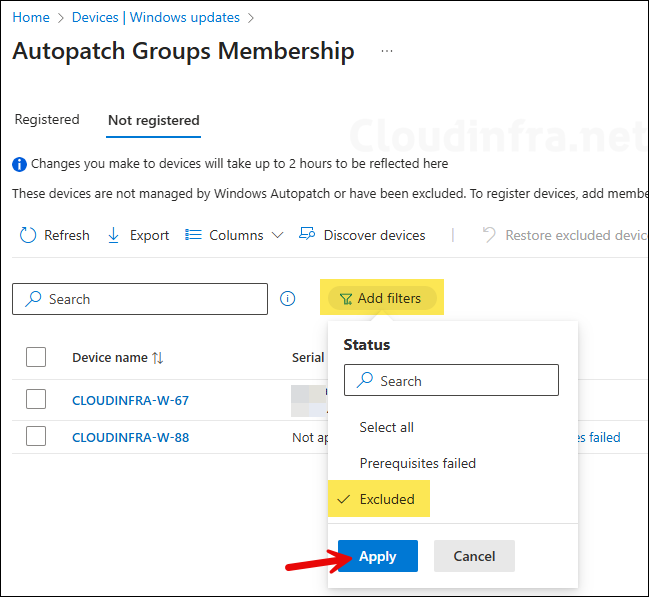Click the 'Not ap' serial cell for CLOUDINFRA-W-88
Image resolution: width=649 pixels, height=597 pixels.
(x=310, y=437)
